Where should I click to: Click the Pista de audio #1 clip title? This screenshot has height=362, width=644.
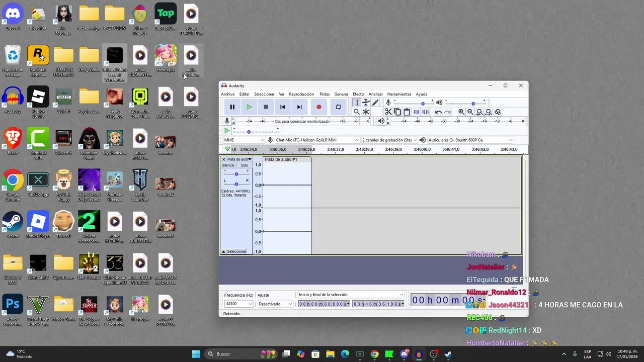click(281, 159)
